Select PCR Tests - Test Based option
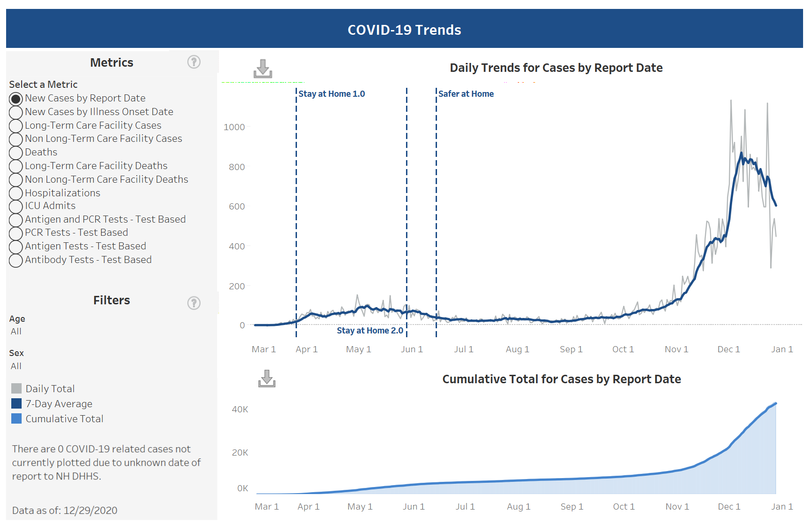This screenshot has width=812, height=526. click(16, 233)
